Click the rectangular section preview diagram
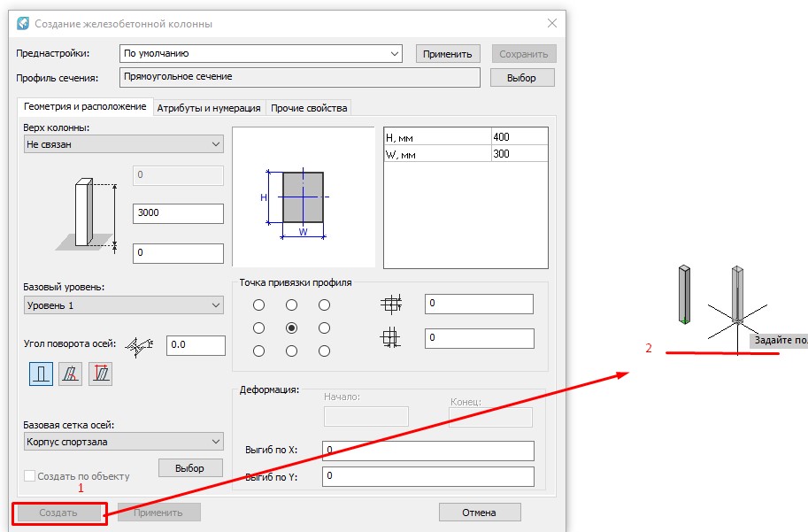Screen dimensions: 808x532 (x=303, y=197)
